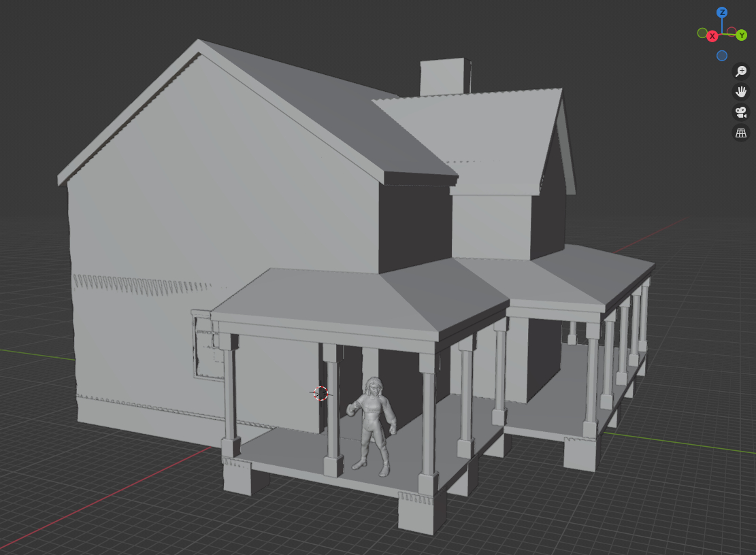756x555 pixels.
Task: Toggle the camera view button
Action: 740,112
